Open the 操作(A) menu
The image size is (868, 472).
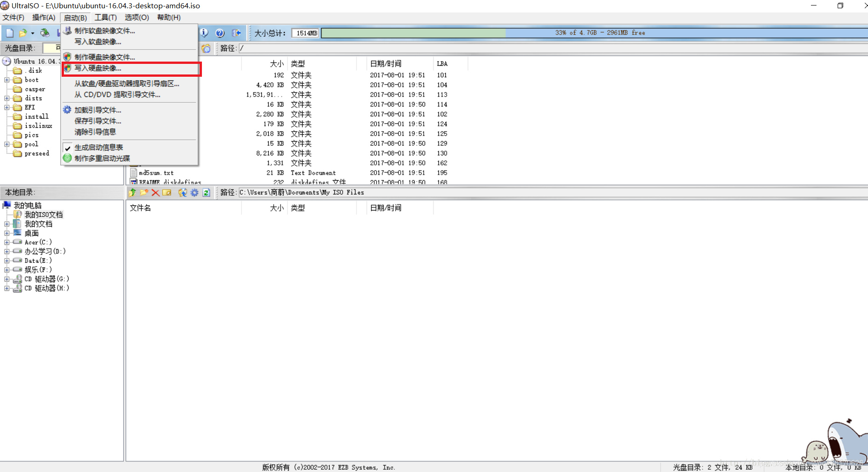tap(44, 17)
